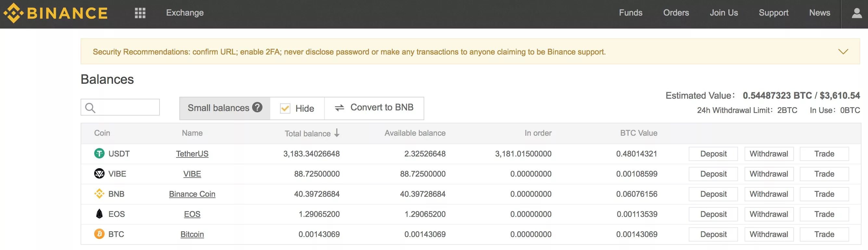Click Trade for BNB

tap(824, 194)
